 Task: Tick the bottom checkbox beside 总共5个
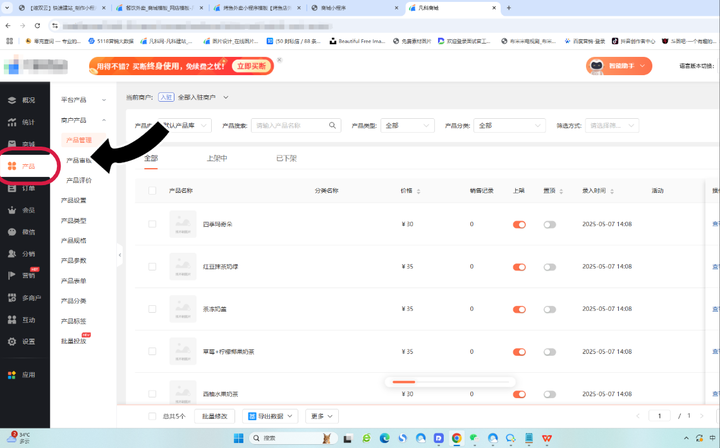(x=152, y=416)
